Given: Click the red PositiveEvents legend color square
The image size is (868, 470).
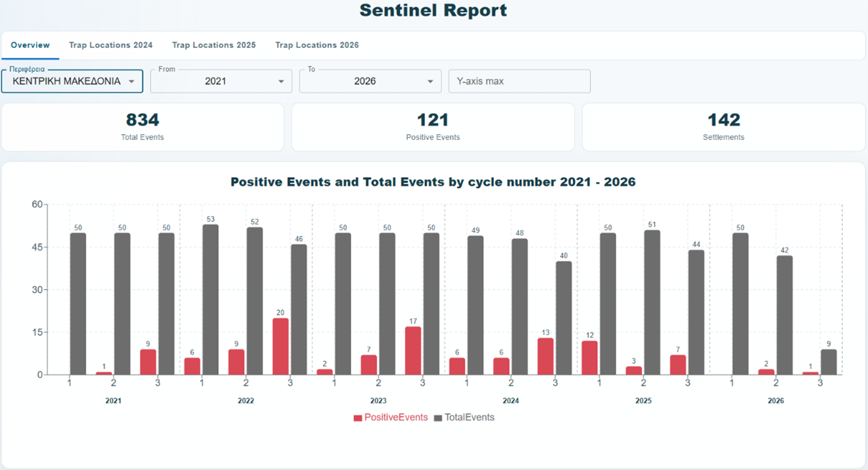Looking at the screenshot, I should (x=358, y=418).
